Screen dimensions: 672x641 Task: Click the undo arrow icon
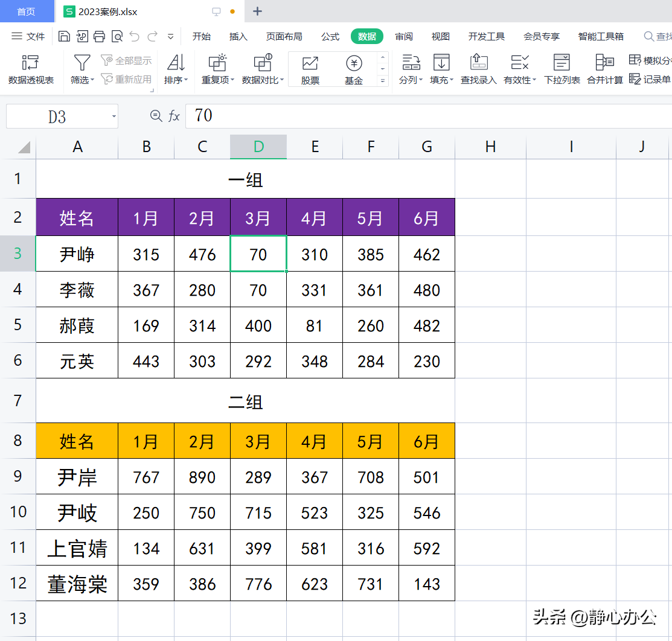click(135, 36)
